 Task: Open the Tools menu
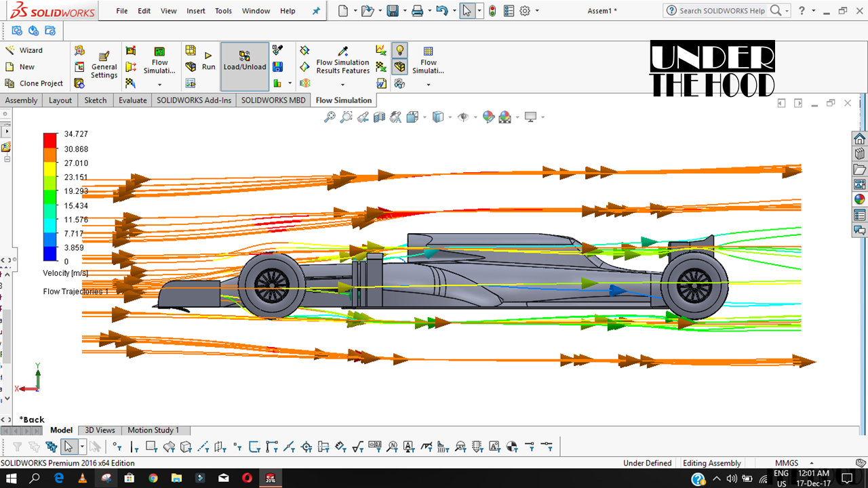223,11
